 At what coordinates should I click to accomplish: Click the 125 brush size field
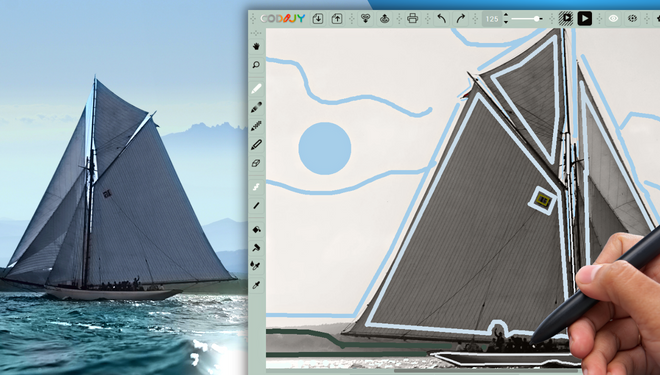point(492,19)
